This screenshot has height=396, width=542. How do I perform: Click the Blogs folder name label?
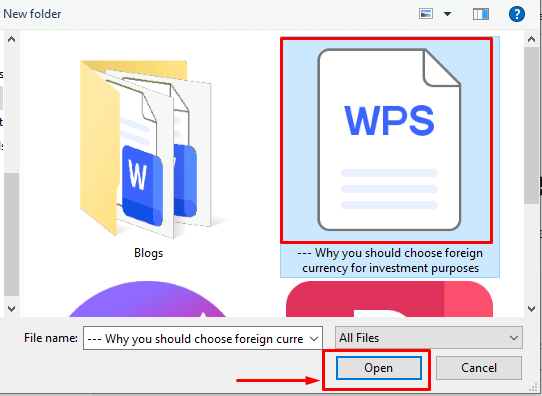[148, 253]
